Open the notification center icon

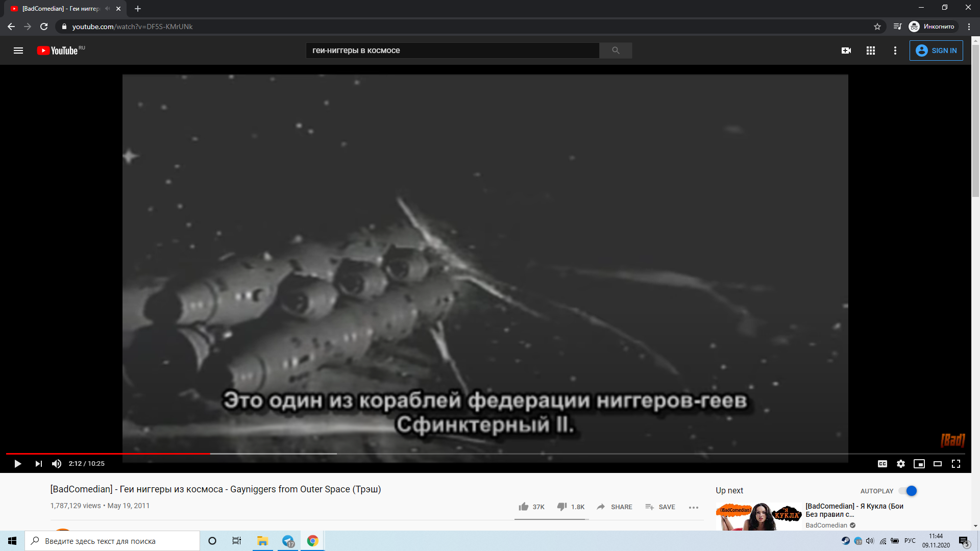click(964, 541)
